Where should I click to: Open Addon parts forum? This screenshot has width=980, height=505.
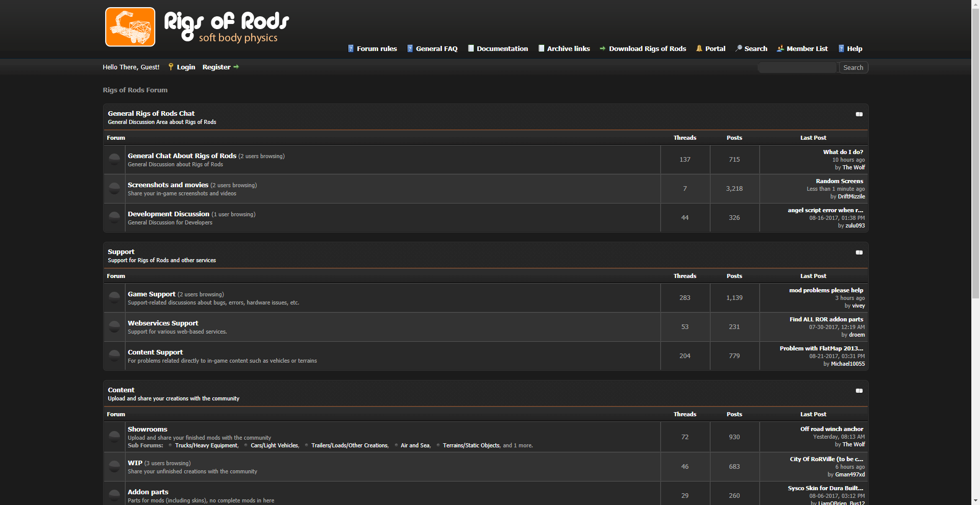[x=148, y=492]
